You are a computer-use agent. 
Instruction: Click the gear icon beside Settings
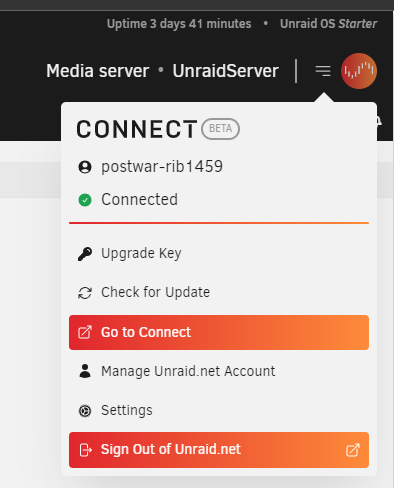tap(85, 411)
